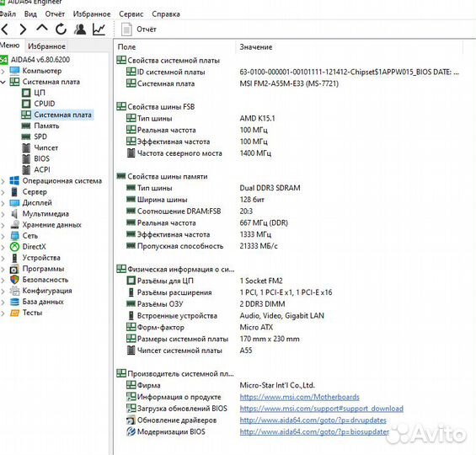Open the user manage toolbar icon
476x455 pixels.
point(80,29)
